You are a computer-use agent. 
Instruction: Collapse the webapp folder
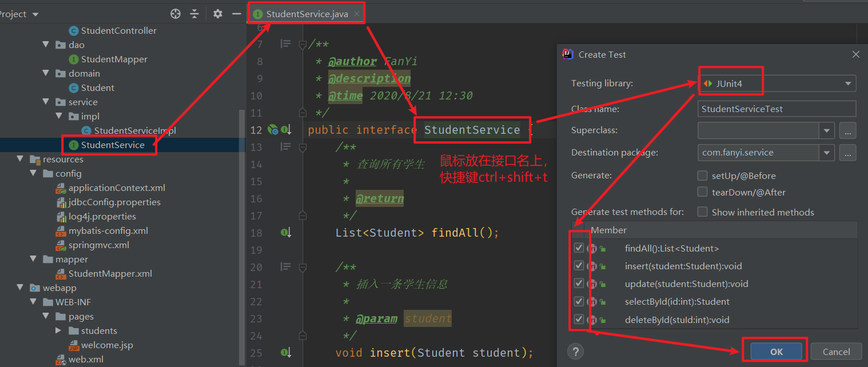[21, 288]
